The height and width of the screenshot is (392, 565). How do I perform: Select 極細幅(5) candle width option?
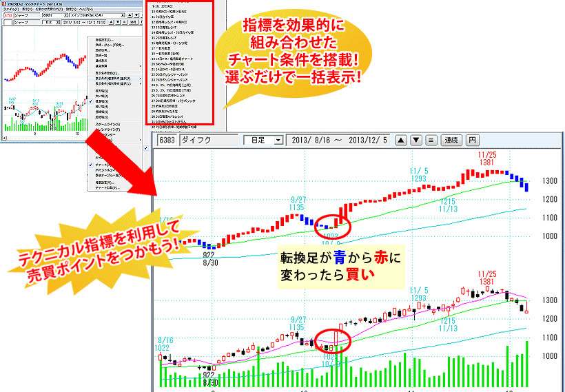click(x=101, y=112)
